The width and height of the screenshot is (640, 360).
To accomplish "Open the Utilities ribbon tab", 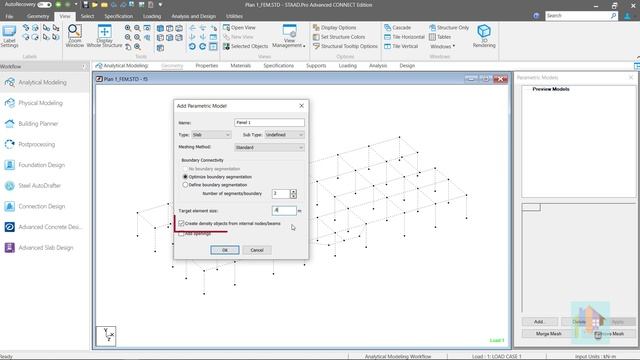I will (x=234, y=16).
